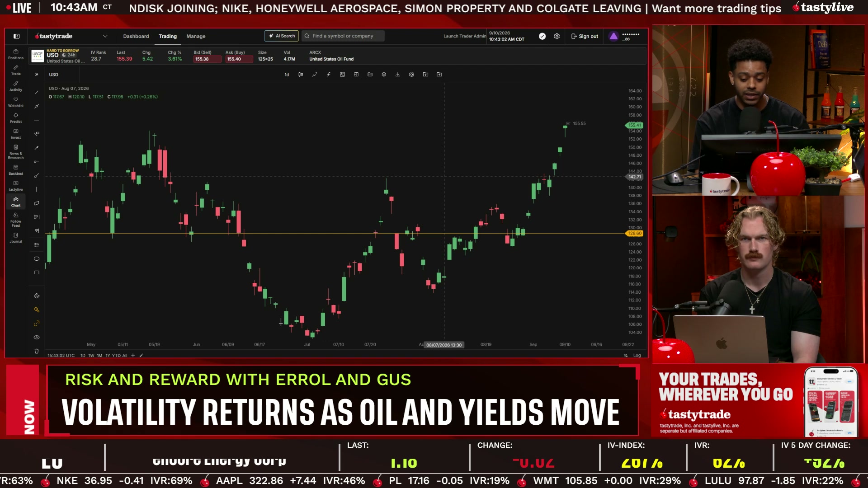Open the Trade sidebar section
Screen dimensions: 868x488
click(x=16, y=70)
